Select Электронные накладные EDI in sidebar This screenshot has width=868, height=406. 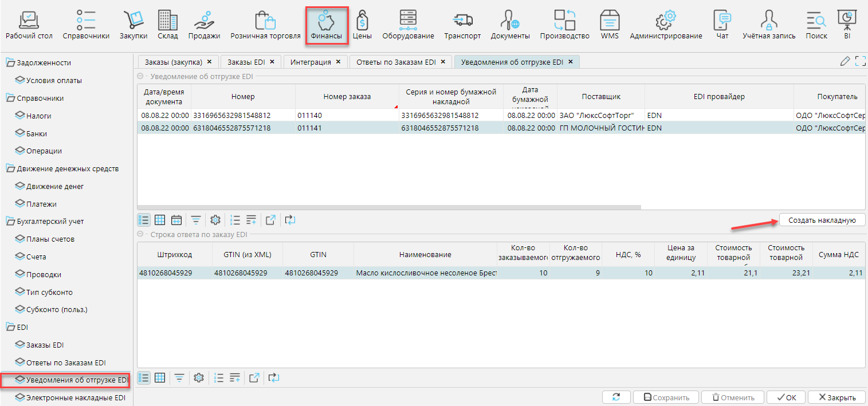[x=76, y=397]
